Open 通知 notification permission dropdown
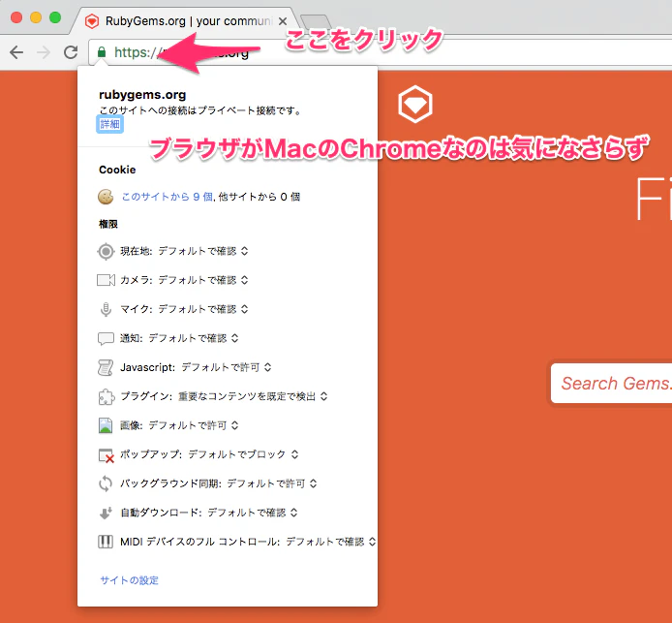This screenshot has width=672, height=623. [194, 339]
